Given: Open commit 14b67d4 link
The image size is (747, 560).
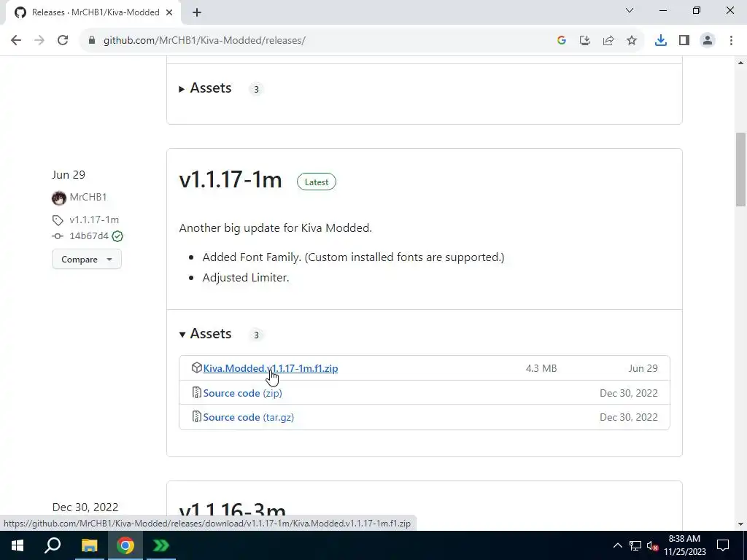Looking at the screenshot, I should [89, 236].
